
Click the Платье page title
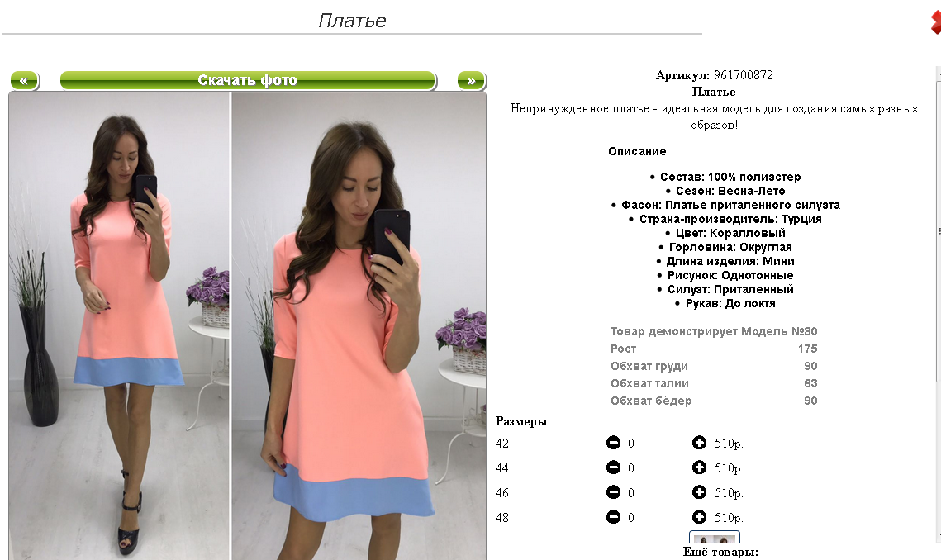click(x=352, y=21)
